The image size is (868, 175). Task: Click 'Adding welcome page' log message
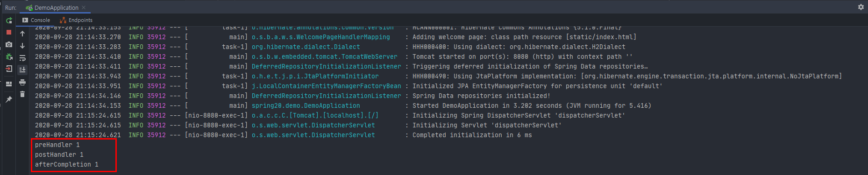pyautogui.click(x=524, y=37)
